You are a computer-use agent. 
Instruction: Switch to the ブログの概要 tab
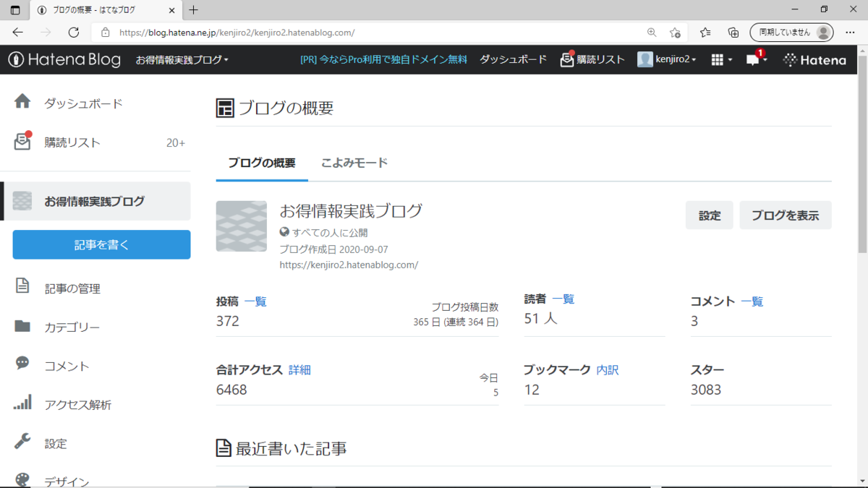click(262, 163)
